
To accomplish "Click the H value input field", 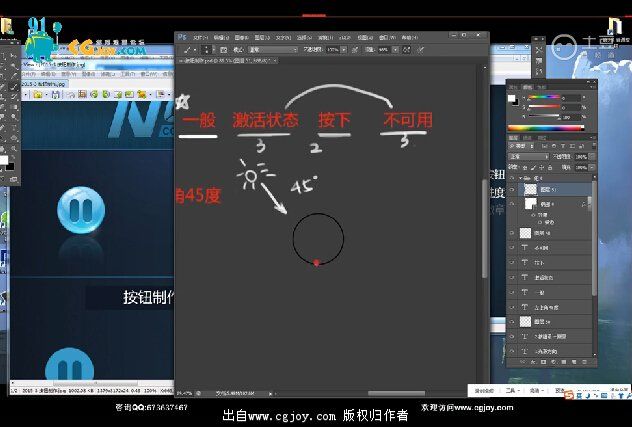I will pyautogui.click(x=571, y=98).
